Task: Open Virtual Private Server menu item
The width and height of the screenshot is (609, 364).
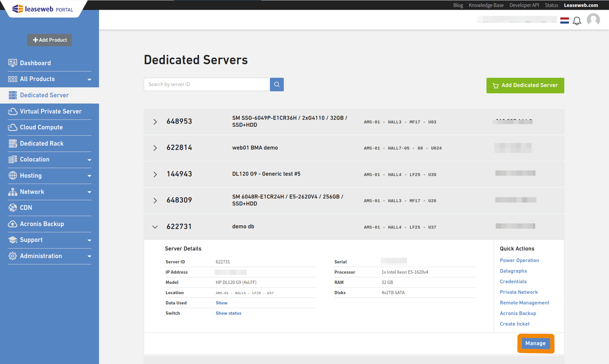Action: pyautogui.click(x=50, y=112)
